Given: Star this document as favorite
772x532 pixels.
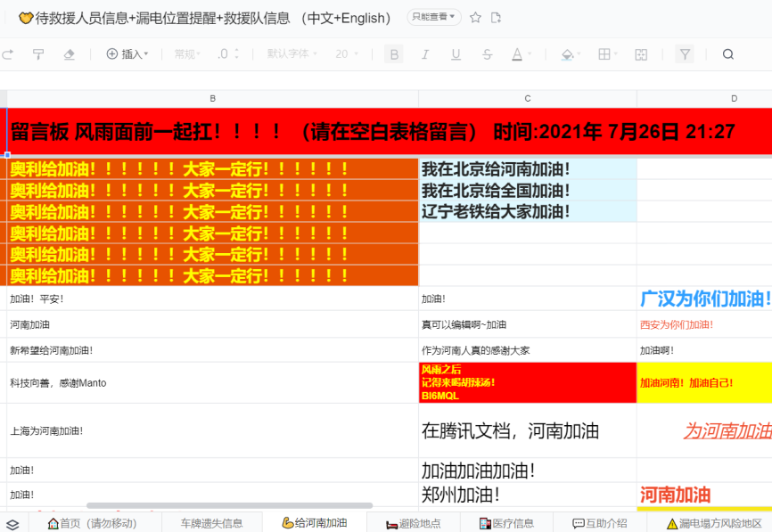Looking at the screenshot, I should (476, 18).
